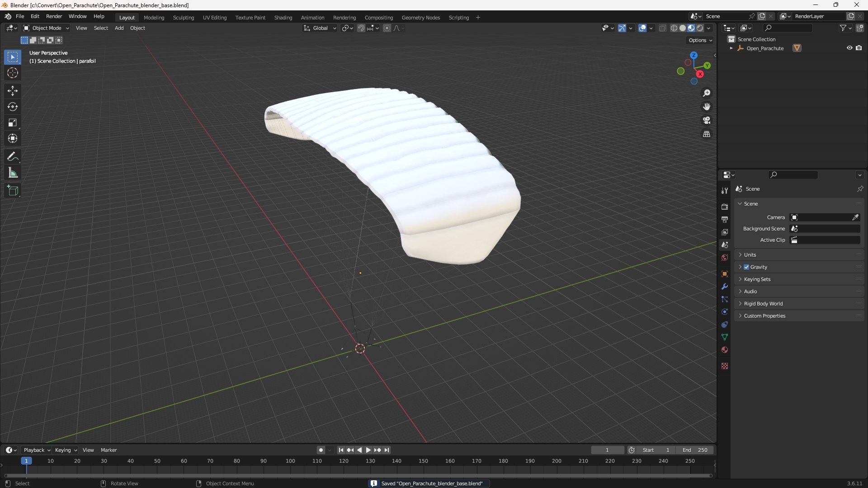The height and width of the screenshot is (488, 868).
Task: Toggle X-Ray display mode
Action: (x=663, y=28)
